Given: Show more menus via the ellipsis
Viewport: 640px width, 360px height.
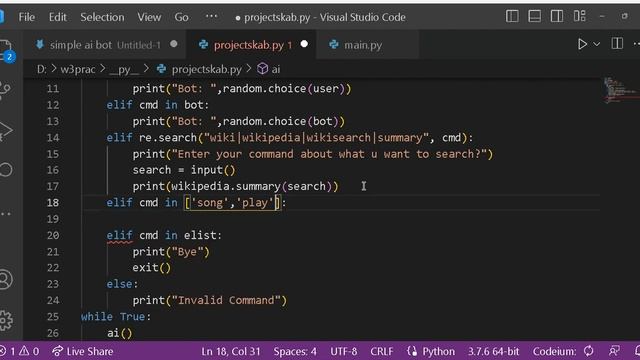Looking at the screenshot, I should point(211,16).
